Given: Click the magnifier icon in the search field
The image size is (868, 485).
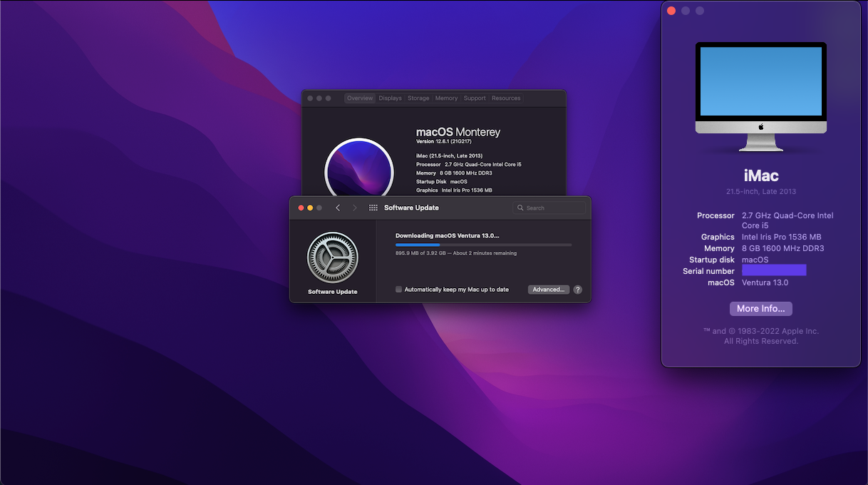Looking at the screenshot, I should 521,208.
